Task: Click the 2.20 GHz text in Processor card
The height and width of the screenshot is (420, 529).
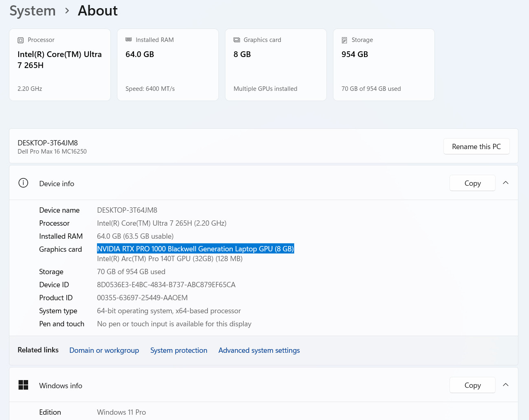Action: coord(30,89)
